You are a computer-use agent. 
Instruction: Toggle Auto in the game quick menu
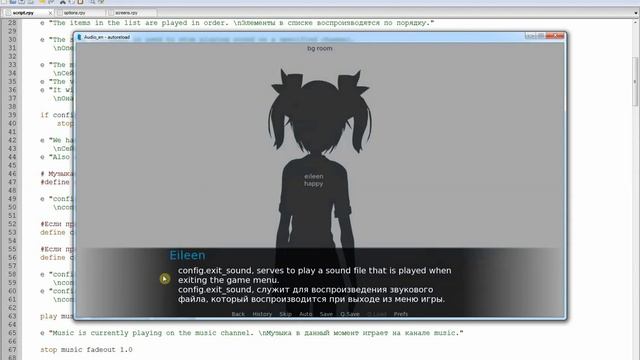306,314
